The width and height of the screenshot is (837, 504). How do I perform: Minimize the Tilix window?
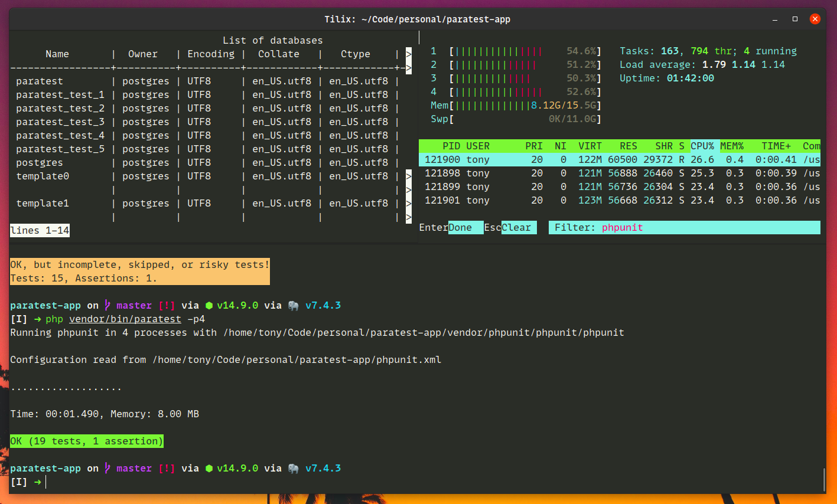(x=775, y=19)
